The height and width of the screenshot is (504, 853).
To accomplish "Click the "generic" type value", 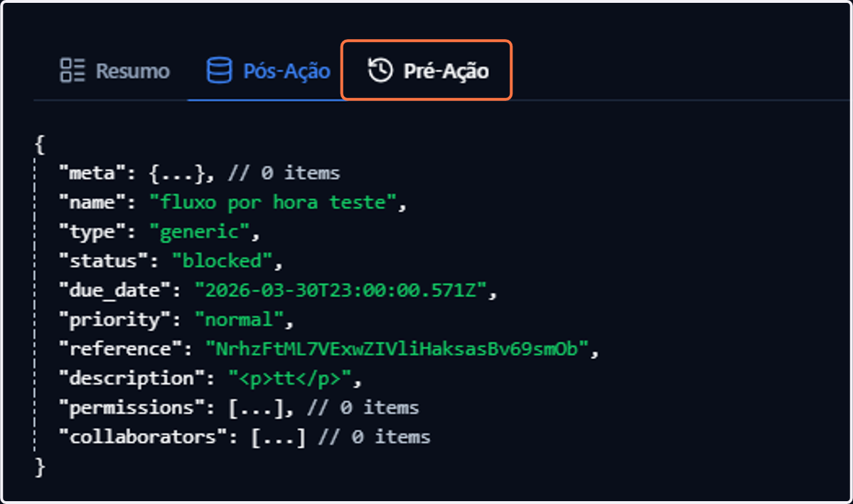I will coord(200,232).
